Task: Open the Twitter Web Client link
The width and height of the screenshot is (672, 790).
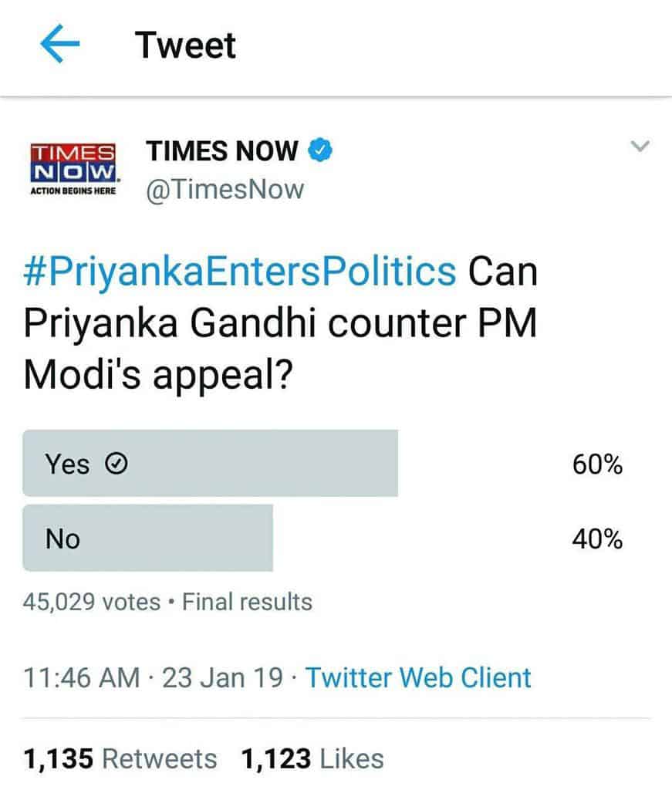Action: click(x=419, y=677)
